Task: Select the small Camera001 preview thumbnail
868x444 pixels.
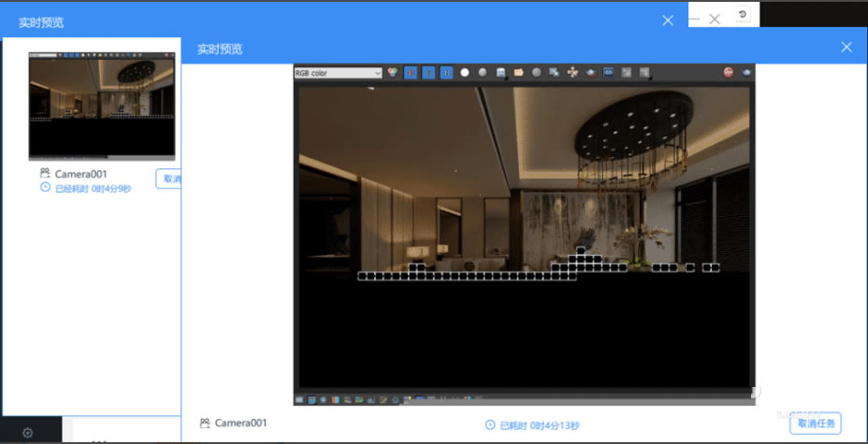Action: click(102, 105)
